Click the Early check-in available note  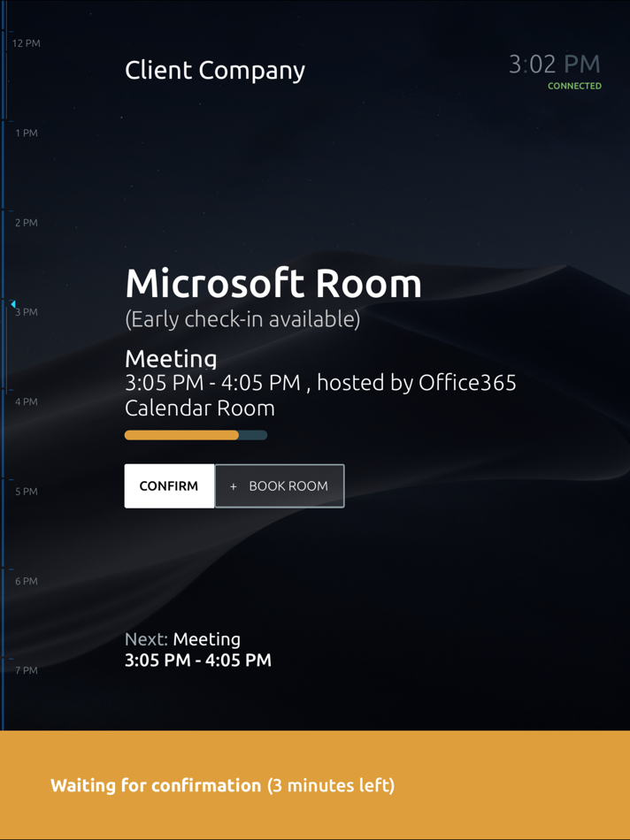click(x=242, y=319)
